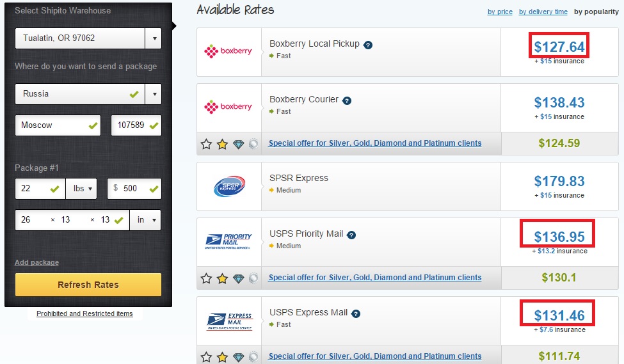Click Gold star icon under USPS Express Mail
This screenshot has width=624, height=364.
click(x=222, y=357)
